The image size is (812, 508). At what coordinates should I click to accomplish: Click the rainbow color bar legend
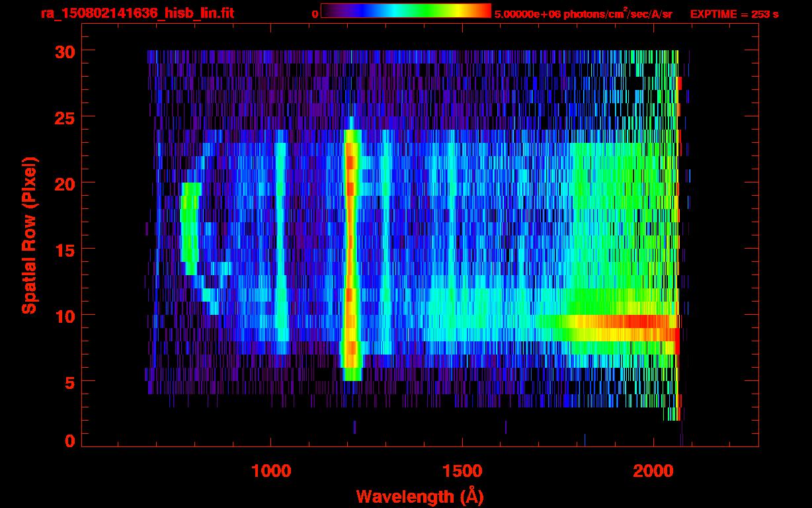click(x=406, y=11)
